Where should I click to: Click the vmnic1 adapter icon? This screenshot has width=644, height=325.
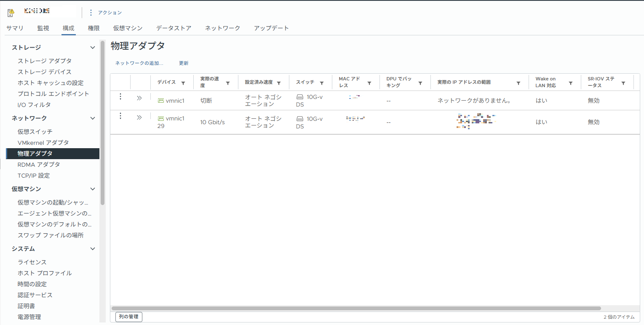(x=160, y=100)
